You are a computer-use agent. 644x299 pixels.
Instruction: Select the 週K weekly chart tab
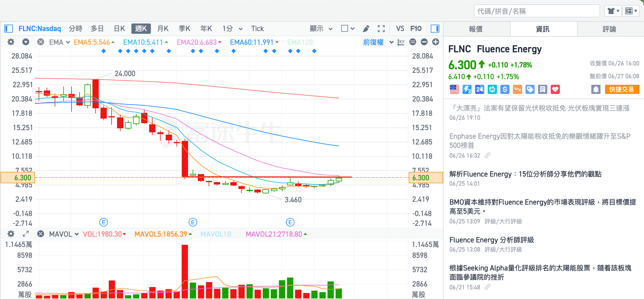point(141,29)
